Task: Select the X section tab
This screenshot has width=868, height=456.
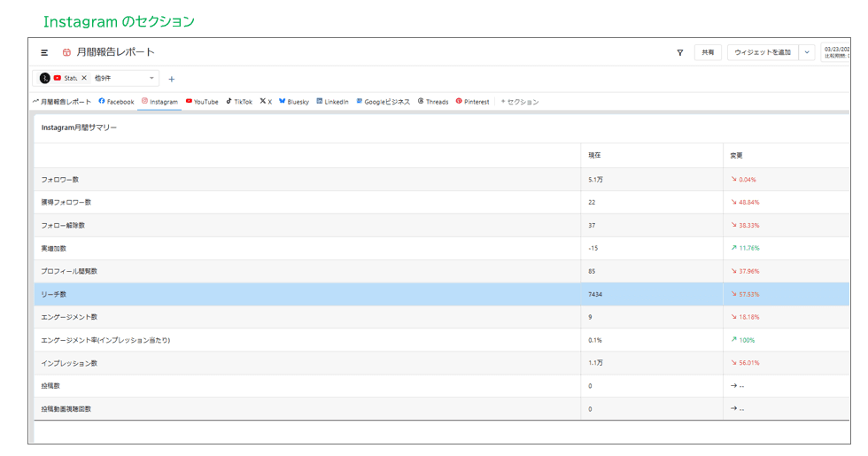Action: click(x=266, y=102)
